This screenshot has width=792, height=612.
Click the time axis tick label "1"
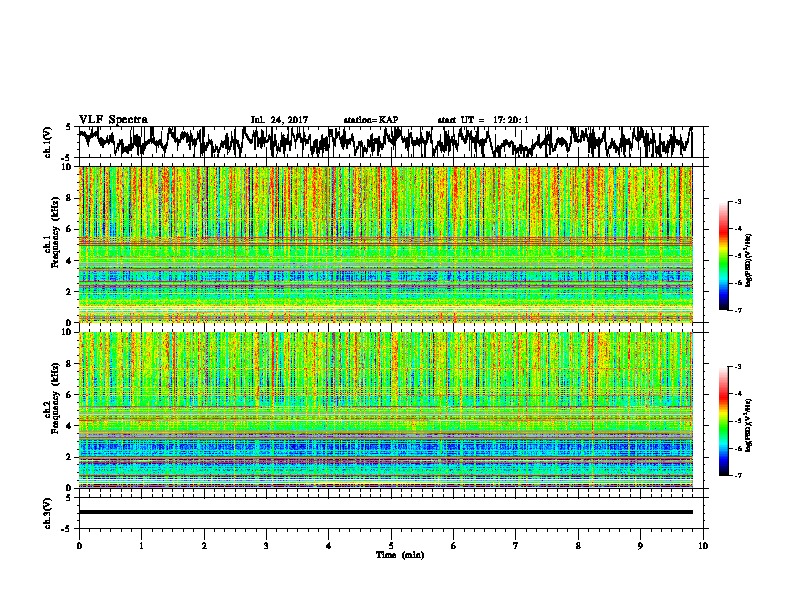(x=141, y=546)
